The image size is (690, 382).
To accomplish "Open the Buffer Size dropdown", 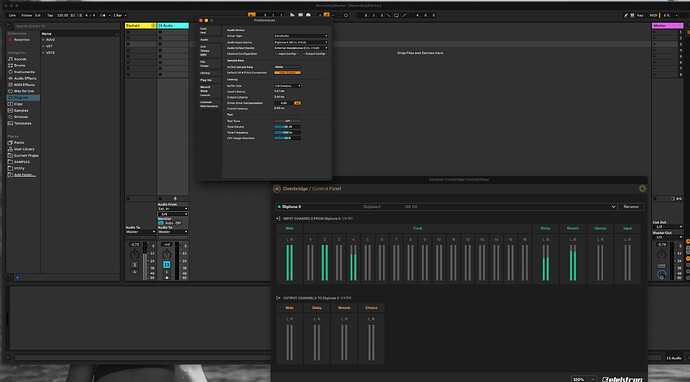I will [287, 86].
